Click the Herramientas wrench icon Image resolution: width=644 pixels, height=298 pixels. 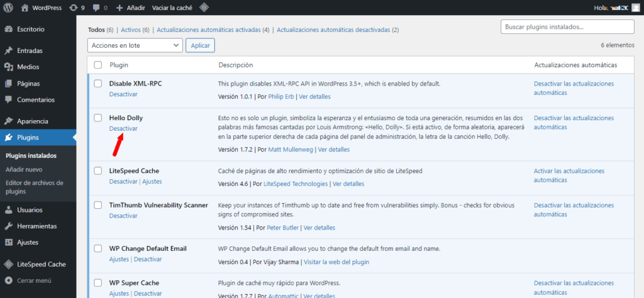(x=9, y=226)
